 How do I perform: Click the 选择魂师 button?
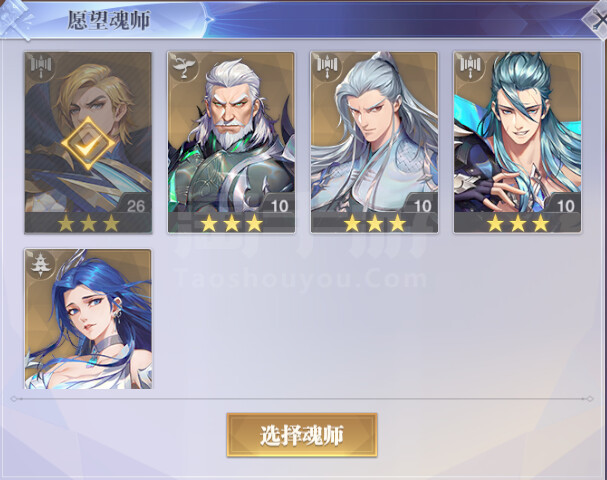302,435
